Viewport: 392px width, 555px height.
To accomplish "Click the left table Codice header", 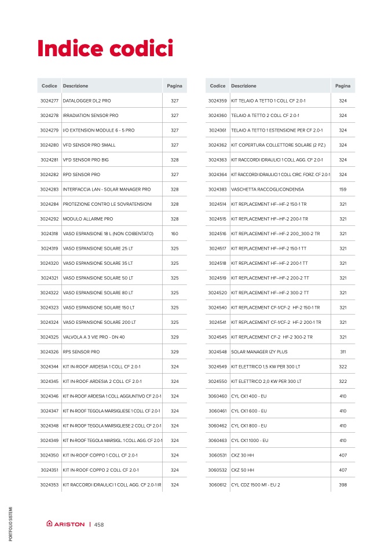I will point(49,86).
